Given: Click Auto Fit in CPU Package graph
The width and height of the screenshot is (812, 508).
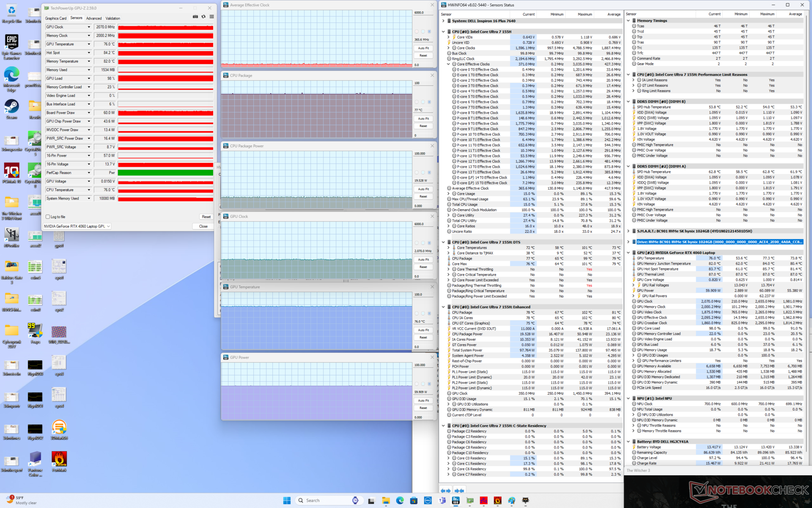Looking at the screenshot, I should [x=423, y=119].
